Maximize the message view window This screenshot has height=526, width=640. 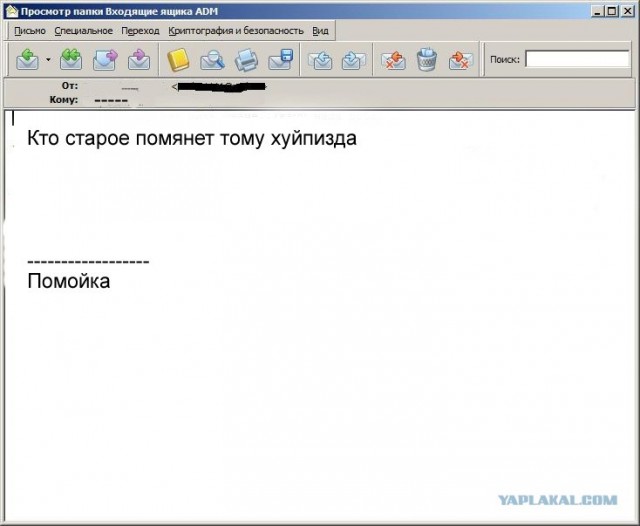[612, 11]
